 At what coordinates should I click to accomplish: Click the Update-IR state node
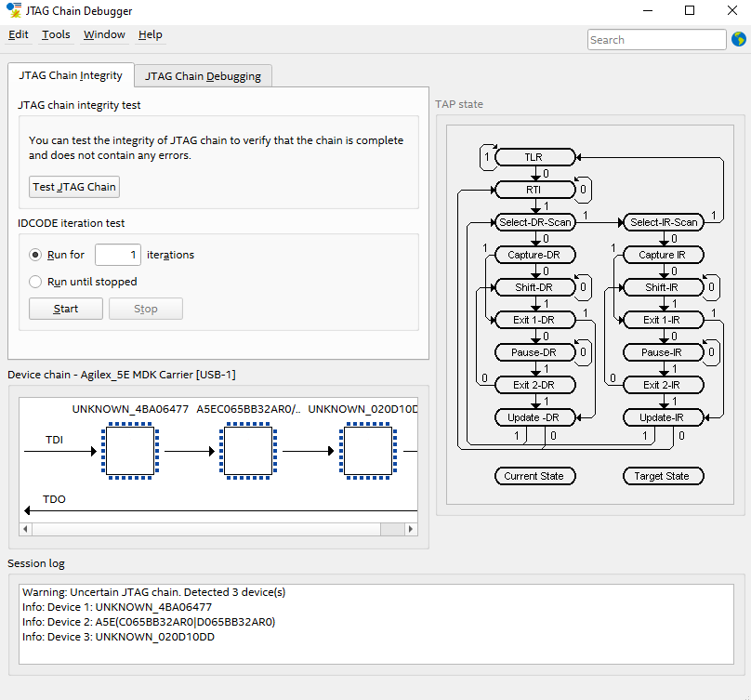[x=662, y=417]
